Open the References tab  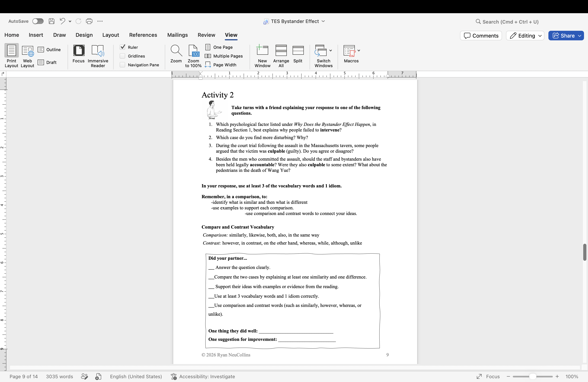[x=143, y=35]
